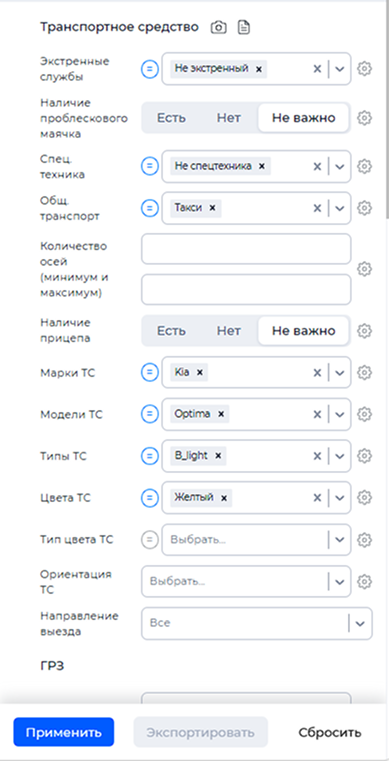Screen dimensions: 389x761
Task: Open the Ориентация ТС dropdown
Action: [x=246, y=581]
